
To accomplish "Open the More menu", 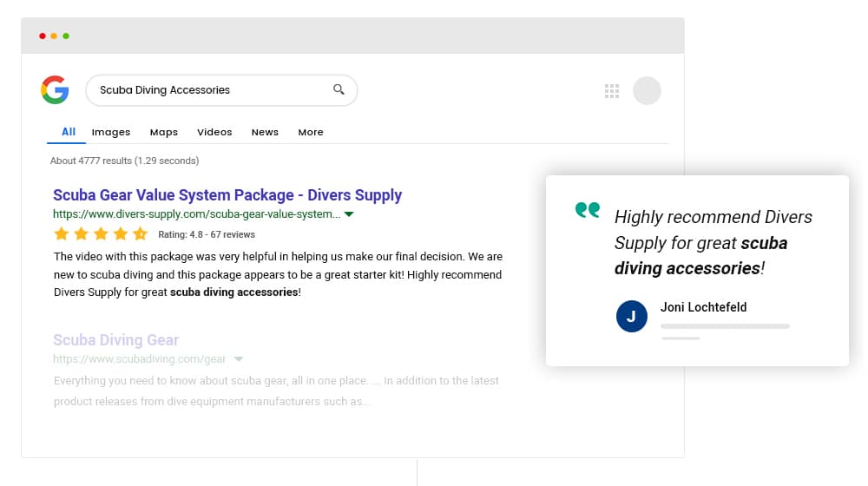I will 311,132.
